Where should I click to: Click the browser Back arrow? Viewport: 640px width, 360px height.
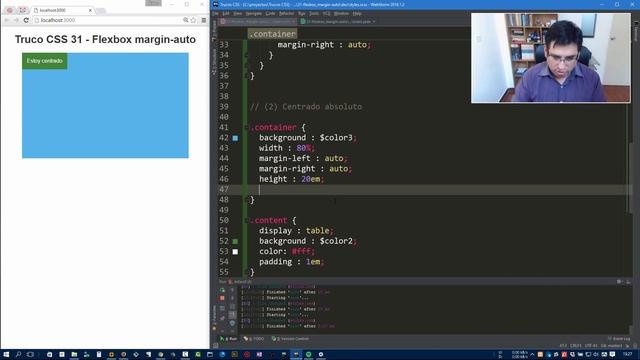7,20
